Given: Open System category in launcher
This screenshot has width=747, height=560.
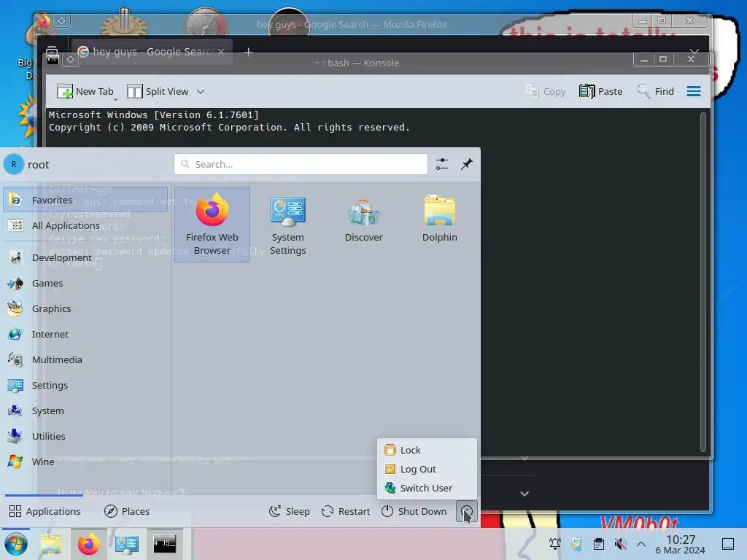Looking at the screenshot, I should pyautogui.click(x=85, y=411).
